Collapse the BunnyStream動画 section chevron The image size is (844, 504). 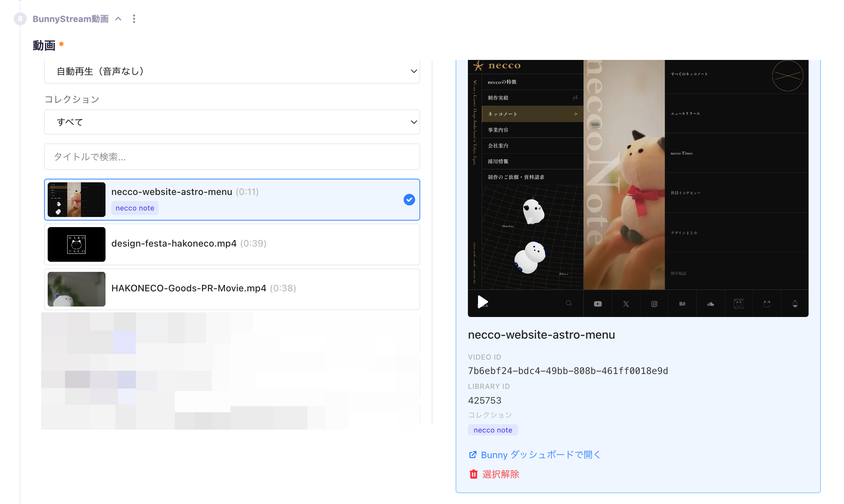point(118,19)
